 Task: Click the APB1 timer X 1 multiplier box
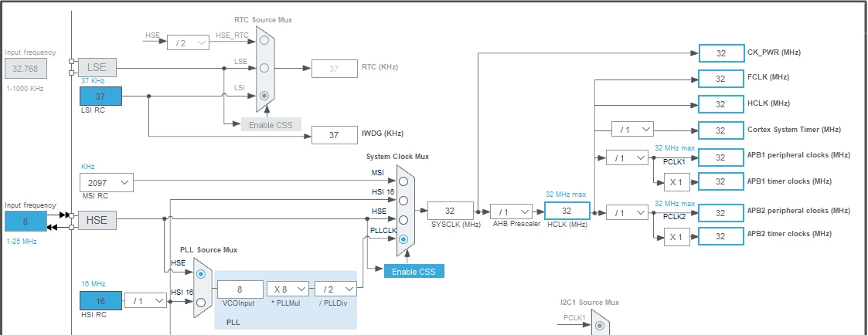coord(677,181)
